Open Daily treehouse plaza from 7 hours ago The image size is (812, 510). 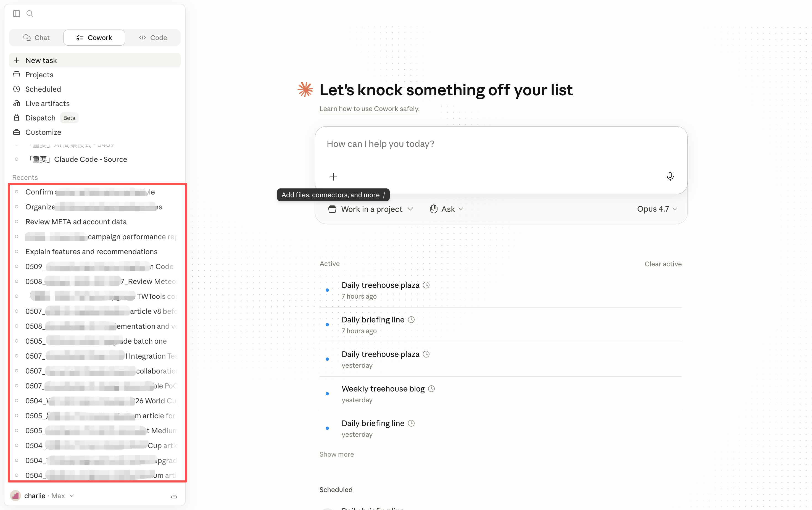(x=501, y=290)
